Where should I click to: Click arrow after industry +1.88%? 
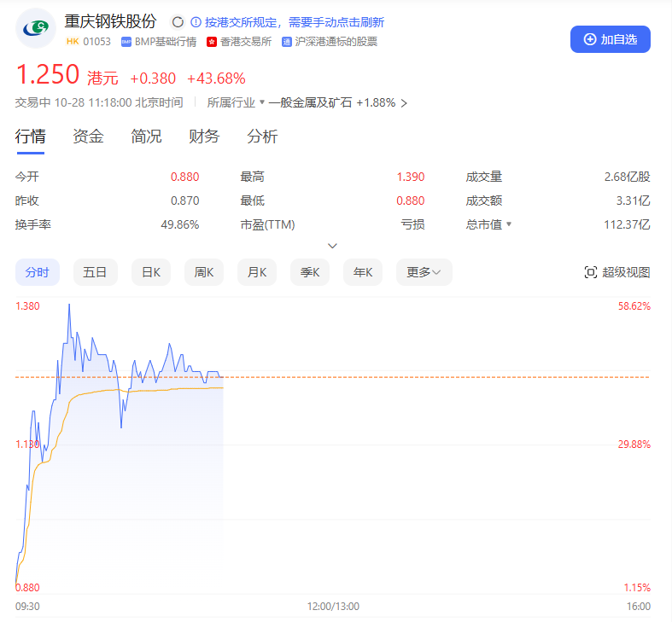click(404, 103)
